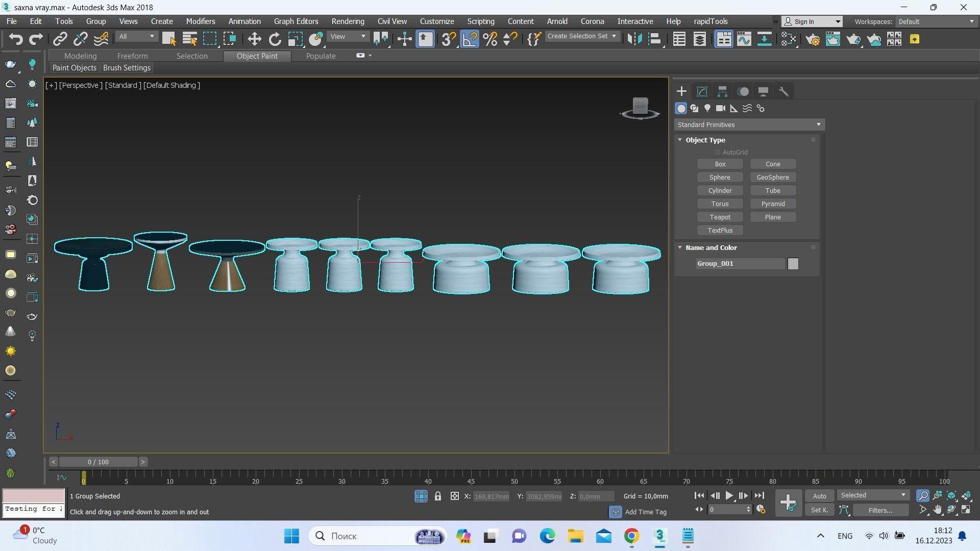Open the Hierarchy panel icon
980x551 pixels.
(722, 92)
